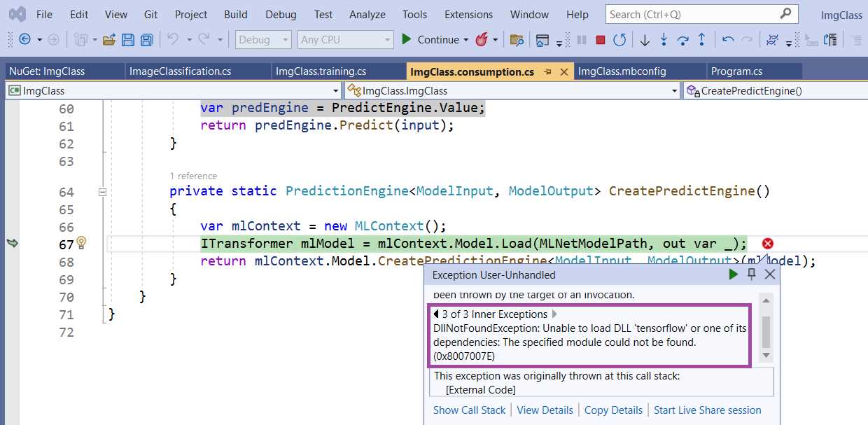Restart the debug session
868x425 pixels.
click(x=619, y=40)
